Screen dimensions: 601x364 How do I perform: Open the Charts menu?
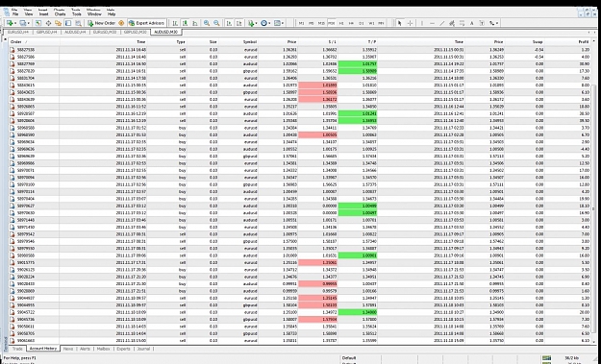[60, 13]
